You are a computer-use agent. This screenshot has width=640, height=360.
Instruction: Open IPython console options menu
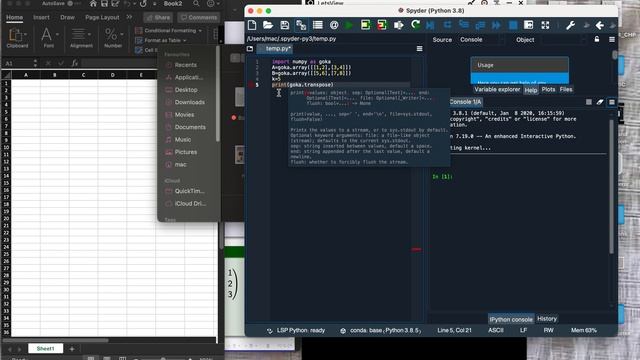point(612,102)
